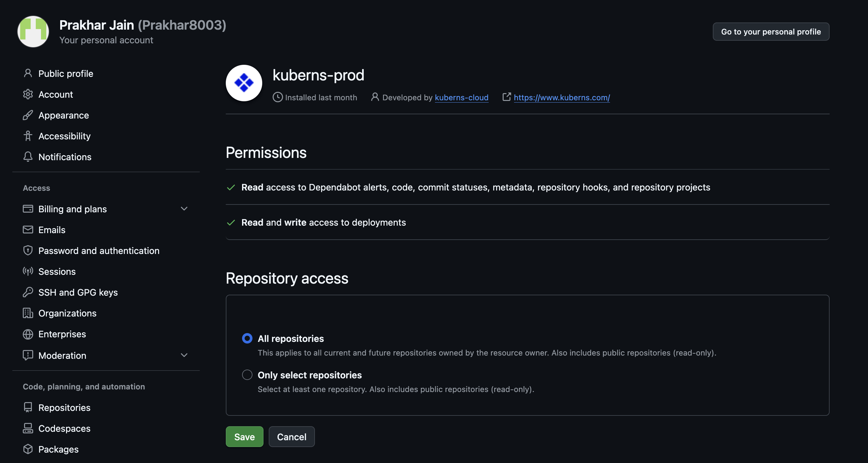Select Only select repositories option
The height and width of the screenshot is (463, 868).
pos(247,375)
